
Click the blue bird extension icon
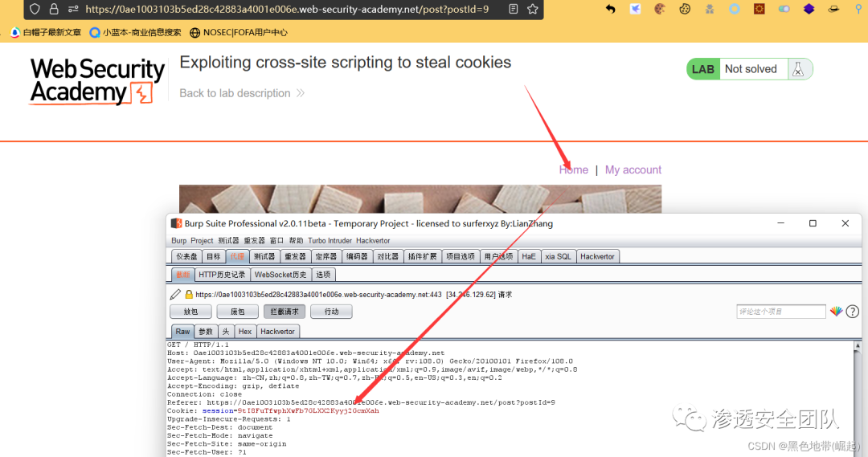tap(635, 9)
